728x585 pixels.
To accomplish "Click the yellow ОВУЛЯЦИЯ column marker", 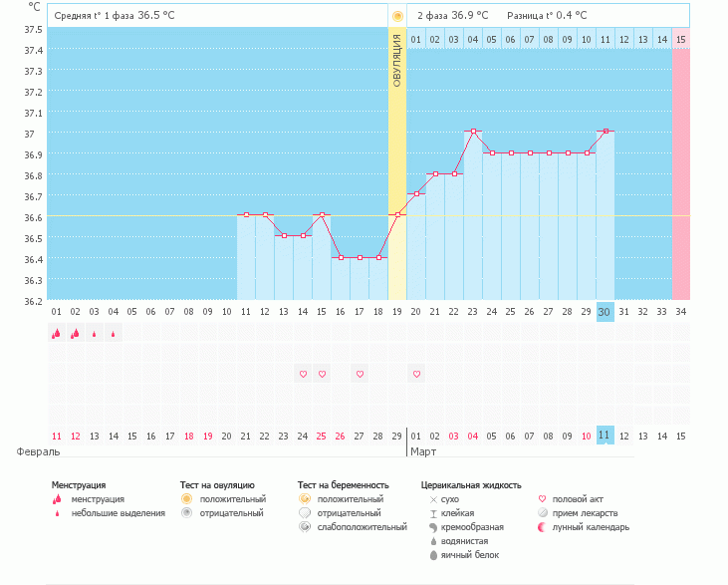I will pos(397,60).
